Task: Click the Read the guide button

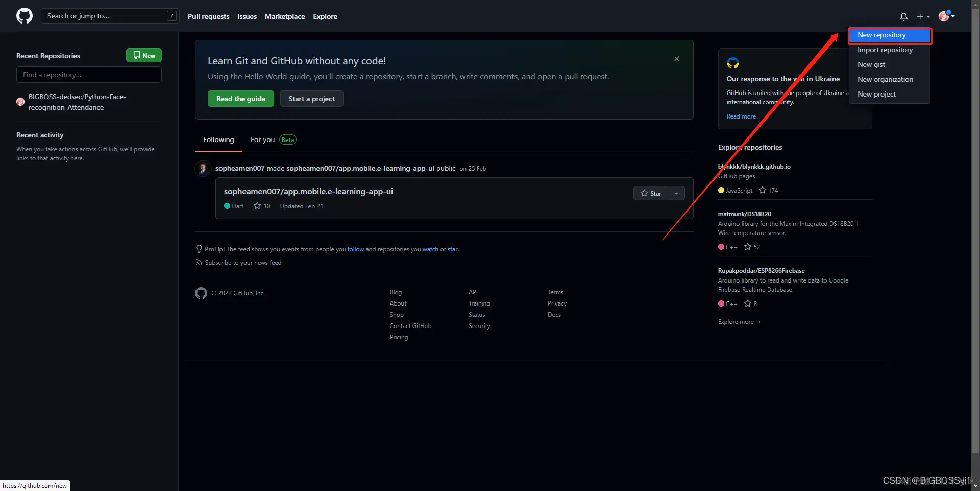Action: 241,99
